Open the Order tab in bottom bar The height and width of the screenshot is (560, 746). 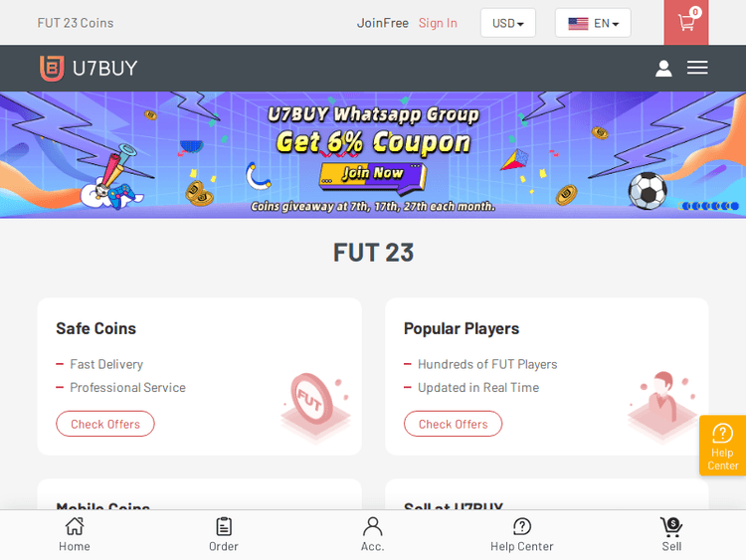click(224, 535)
